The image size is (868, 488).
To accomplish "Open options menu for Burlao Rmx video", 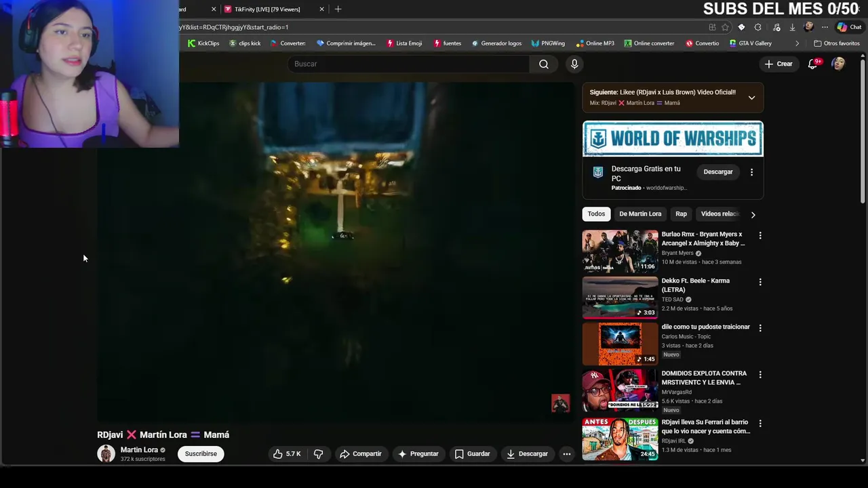I will pyautogui.click(x=760, y=235).
